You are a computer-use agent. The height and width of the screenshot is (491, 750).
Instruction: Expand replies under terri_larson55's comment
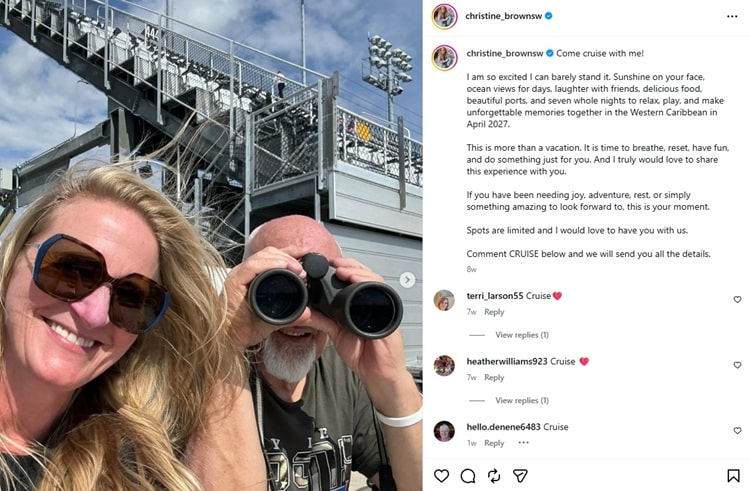point(521,335)
